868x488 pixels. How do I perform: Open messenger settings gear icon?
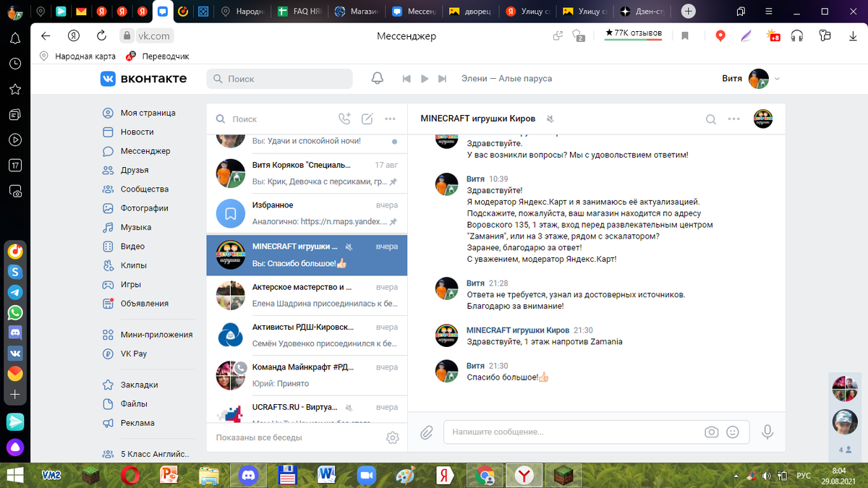[393, 437]
